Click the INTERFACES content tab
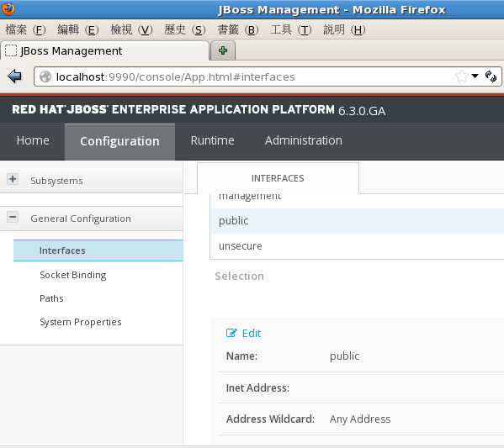The width and height of the screenshot is (504, 448). tap(278, 178)
